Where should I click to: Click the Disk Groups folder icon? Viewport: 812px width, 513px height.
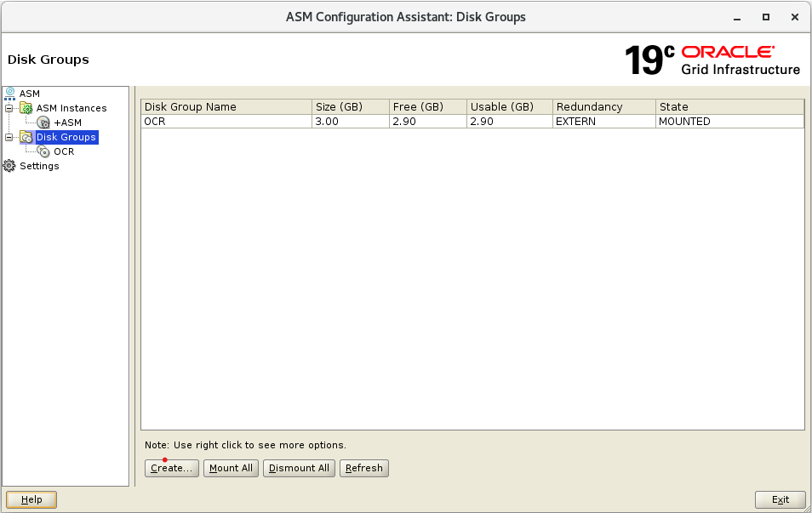pyautogui.click(x=26, y=137)
